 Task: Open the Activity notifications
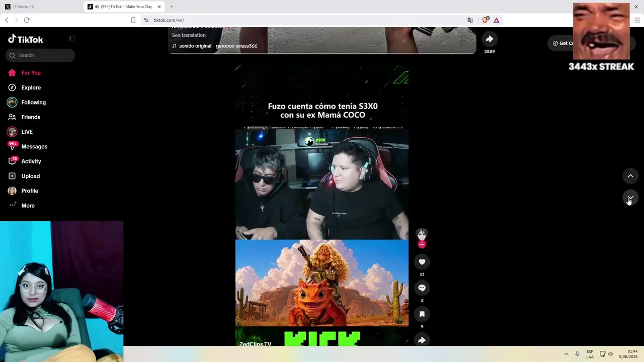[31, 161]
